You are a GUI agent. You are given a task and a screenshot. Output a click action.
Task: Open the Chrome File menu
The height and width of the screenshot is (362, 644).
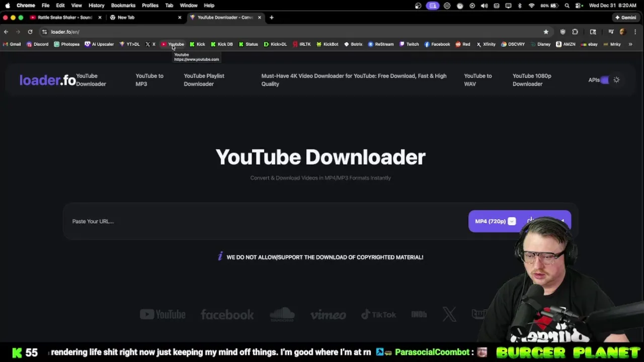[45, 5]
